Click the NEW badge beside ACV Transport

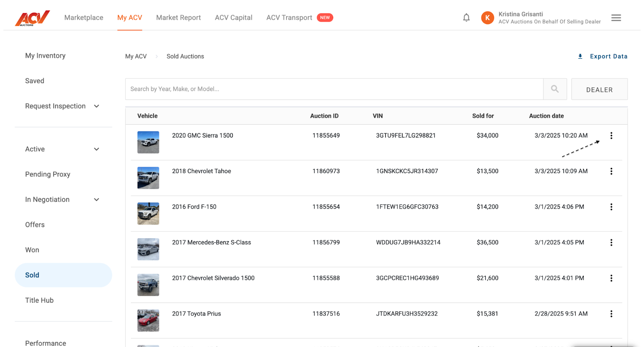click(325, 18)
